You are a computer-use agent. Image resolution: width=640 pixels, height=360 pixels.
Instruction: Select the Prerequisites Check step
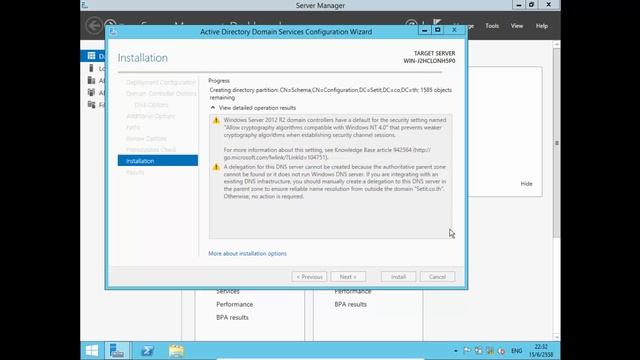[151, 150]
